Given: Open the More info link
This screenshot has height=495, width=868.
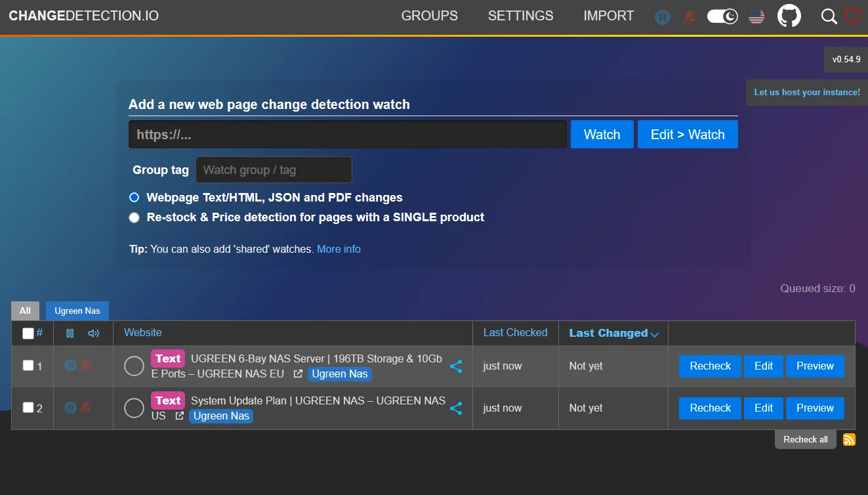Looking at the screenshot, I should [x=339, y=249].
